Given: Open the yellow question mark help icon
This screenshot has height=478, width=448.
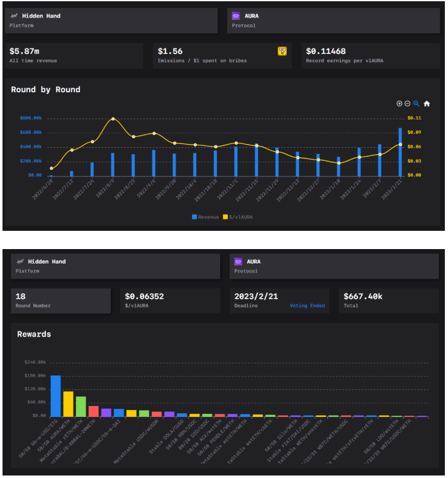Looking at the screenshot, I should tap(282, 51).
